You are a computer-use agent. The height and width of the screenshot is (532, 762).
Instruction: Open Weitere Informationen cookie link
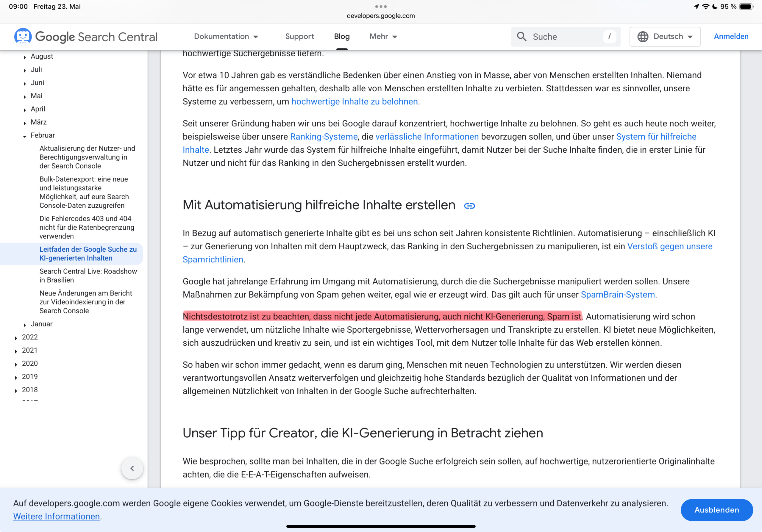click(57, 517)
